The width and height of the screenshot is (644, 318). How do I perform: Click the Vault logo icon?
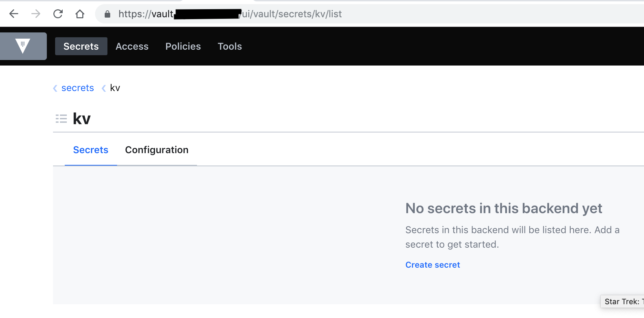[23, 46]
